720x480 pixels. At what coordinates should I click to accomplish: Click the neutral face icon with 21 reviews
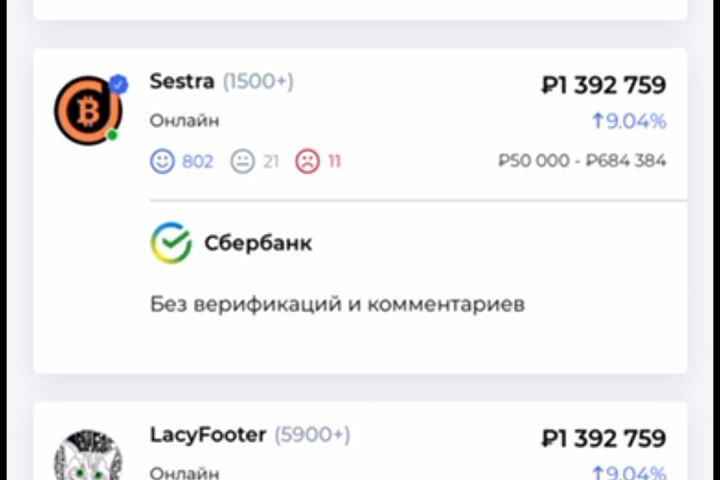242,161
